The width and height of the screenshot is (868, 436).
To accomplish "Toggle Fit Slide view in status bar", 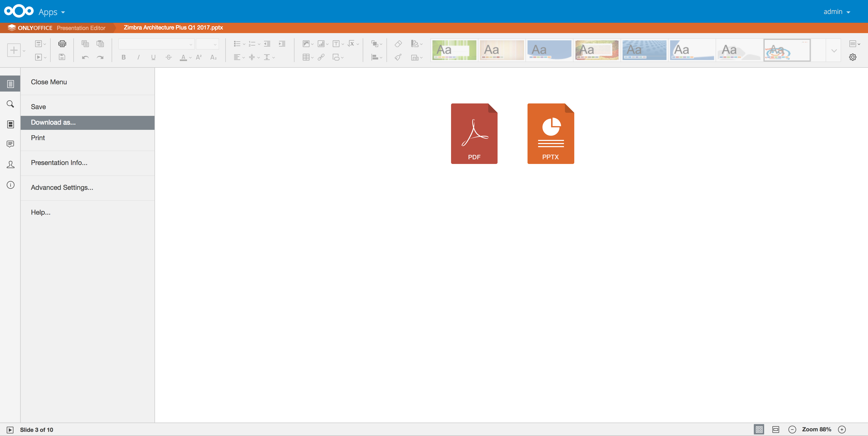I will [759, 430].
